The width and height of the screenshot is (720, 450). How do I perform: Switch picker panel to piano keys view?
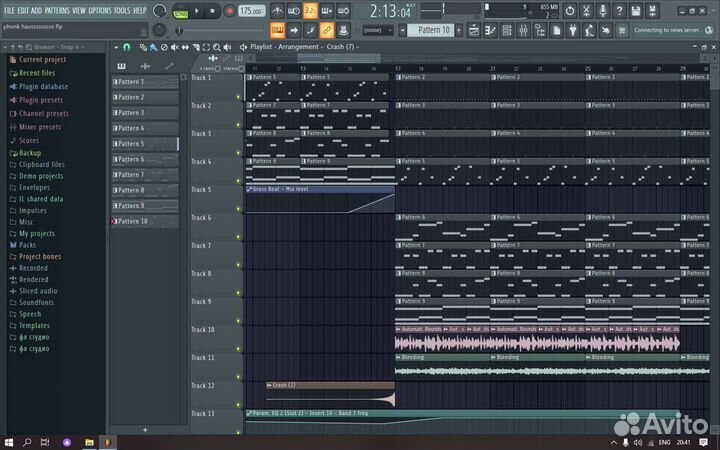point(122,67)
